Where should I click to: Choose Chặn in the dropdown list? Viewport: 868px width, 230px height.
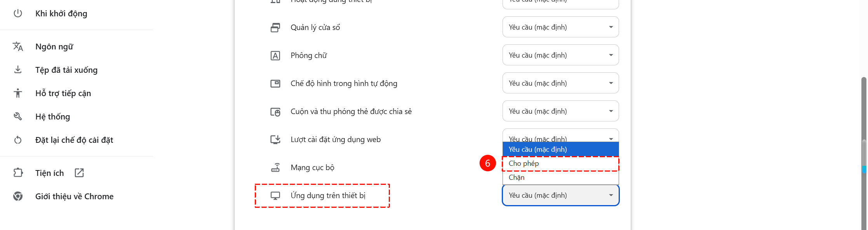click(560, 177)
